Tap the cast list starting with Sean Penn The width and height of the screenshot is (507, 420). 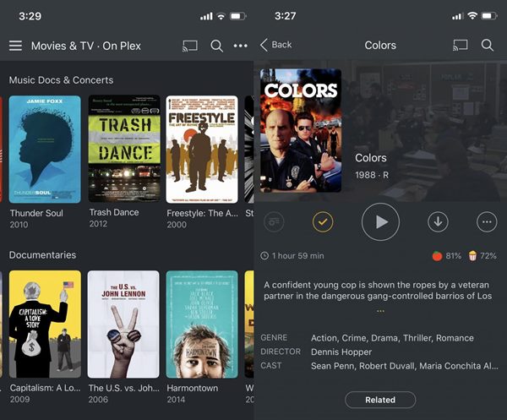click(x=405, y=366)
